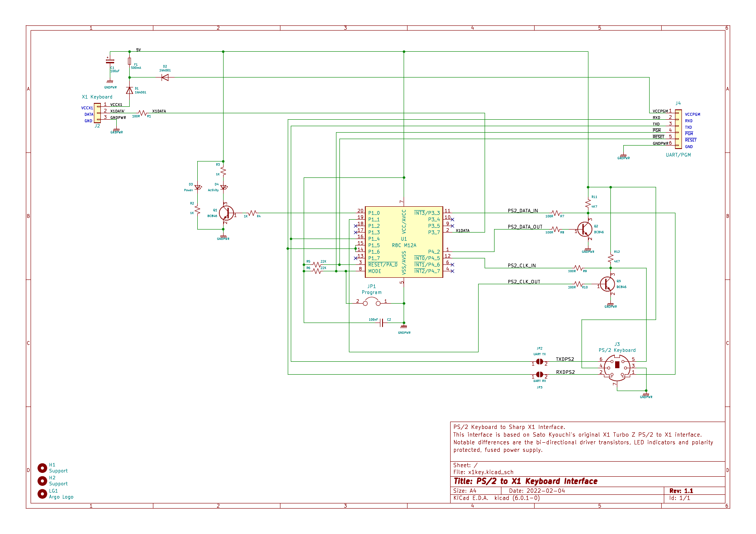Viewport: 756px width, 534px height.
Task: Select the D3 Power LED symbol
Action: (198, 187)
